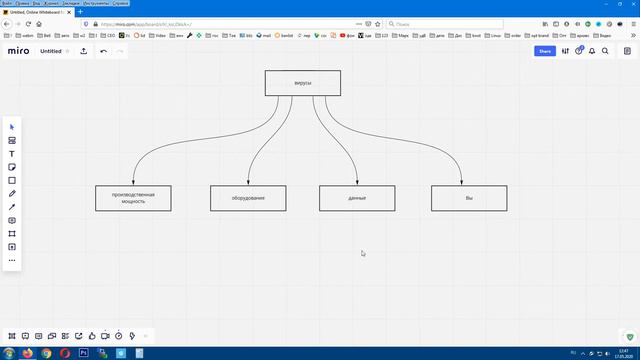This screenshot has width=640, height=360.
Task: Open the Закладки menu
Action: [x=71, y=3]
